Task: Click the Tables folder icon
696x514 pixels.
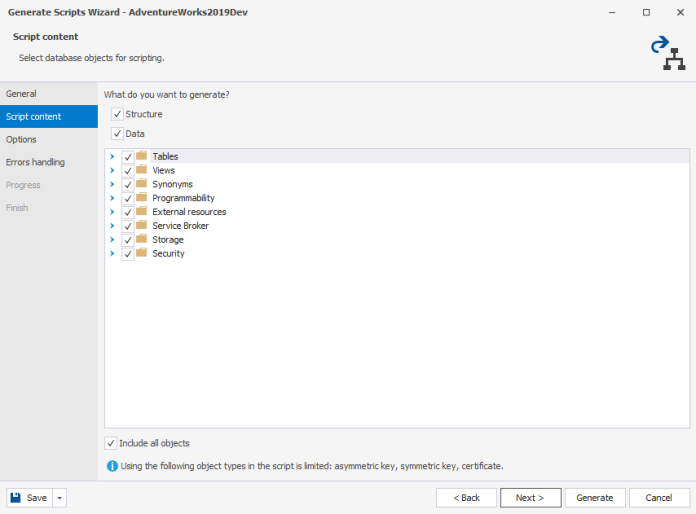Action: pyautogui.click(x=141, y=156)
